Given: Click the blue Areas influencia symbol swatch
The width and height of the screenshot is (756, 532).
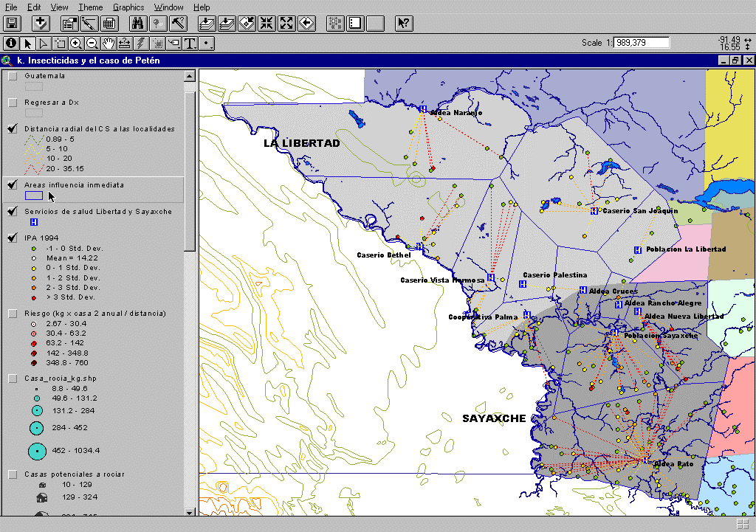Looking at the screenshot, I should click(x=34, y=196).
